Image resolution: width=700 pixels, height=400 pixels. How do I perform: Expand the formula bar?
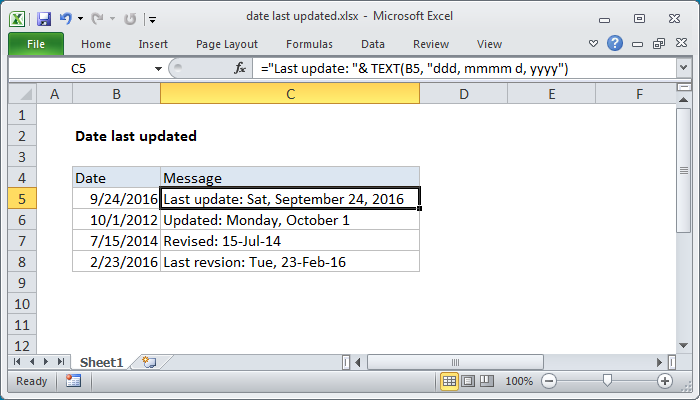(x=683, y=68)
